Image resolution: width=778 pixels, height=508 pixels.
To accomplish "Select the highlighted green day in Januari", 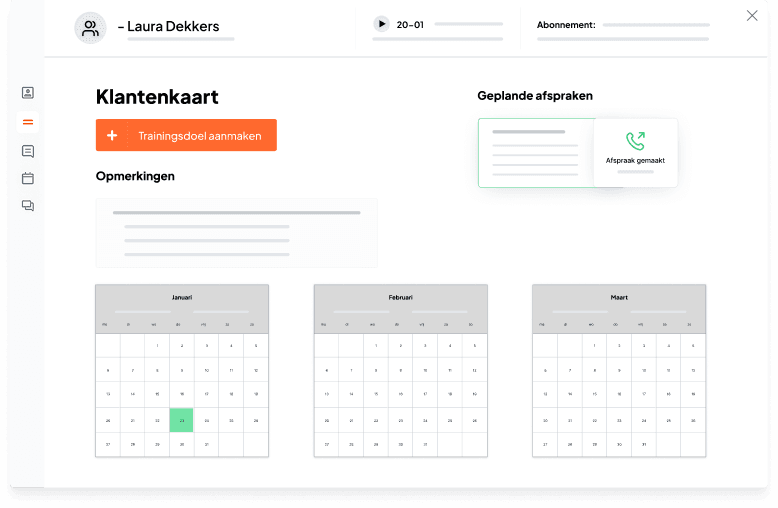I will tap(181, 420).
